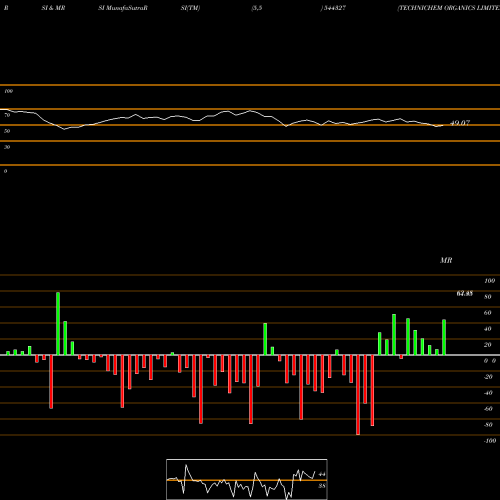Click the RSI axis label 0
The width and height of the screenshot is (500, 500).
click(x=5, y=171)
